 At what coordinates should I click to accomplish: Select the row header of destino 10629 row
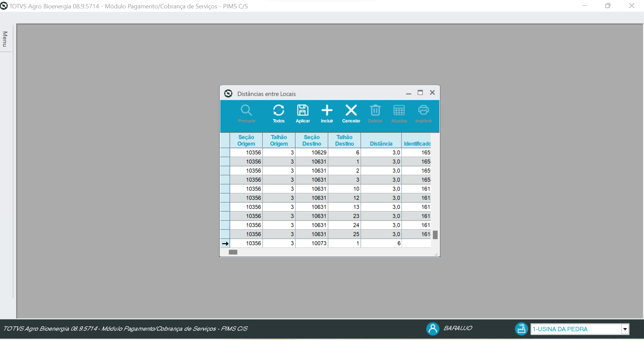[225, 153]
